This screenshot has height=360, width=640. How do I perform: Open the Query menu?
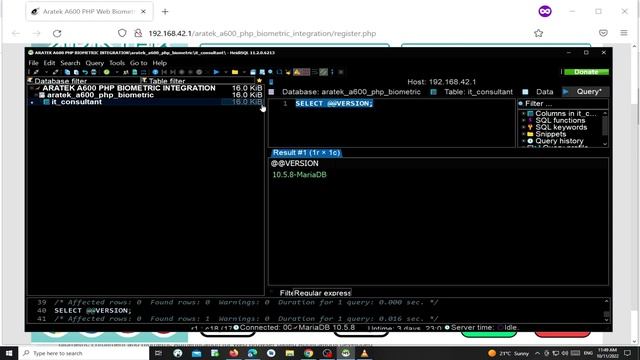95,63
